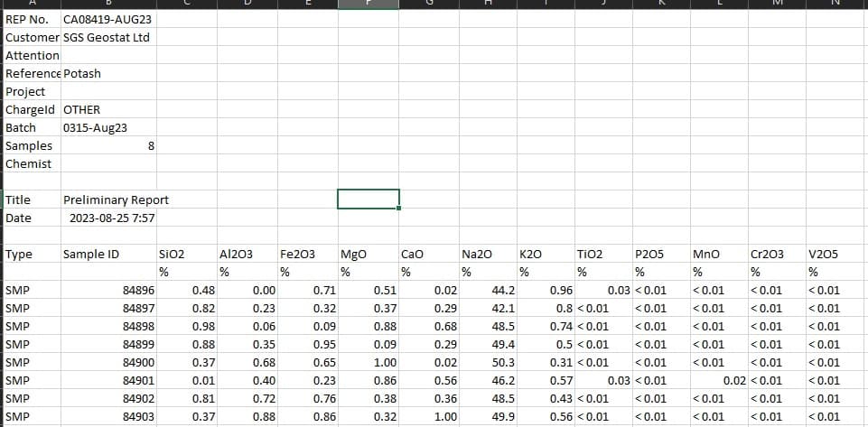Select the date cell 2023-08-25 7:57
868x427 pixels.
[108, 218]
